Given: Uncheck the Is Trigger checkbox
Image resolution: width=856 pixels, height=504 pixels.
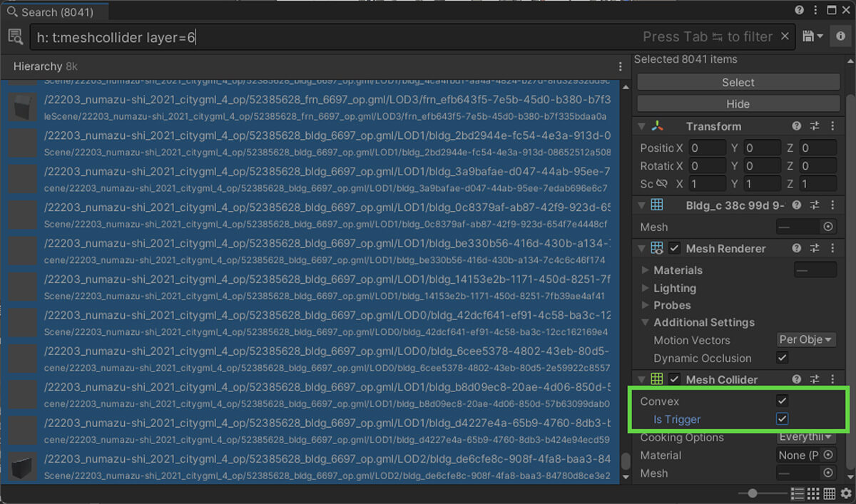Looking at the screenshot, I should (x=783, y=419).
